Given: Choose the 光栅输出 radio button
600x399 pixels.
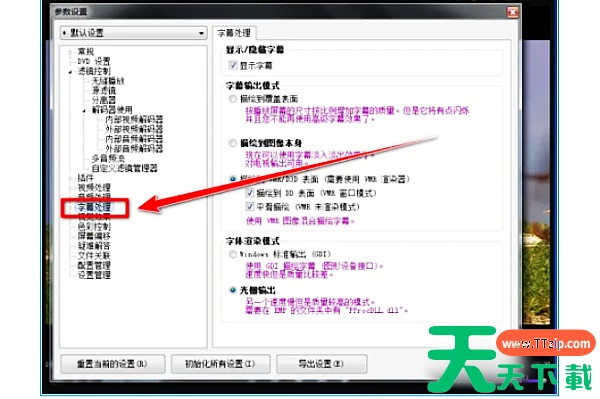Looking at the screenshot, I should coord(233,290).
